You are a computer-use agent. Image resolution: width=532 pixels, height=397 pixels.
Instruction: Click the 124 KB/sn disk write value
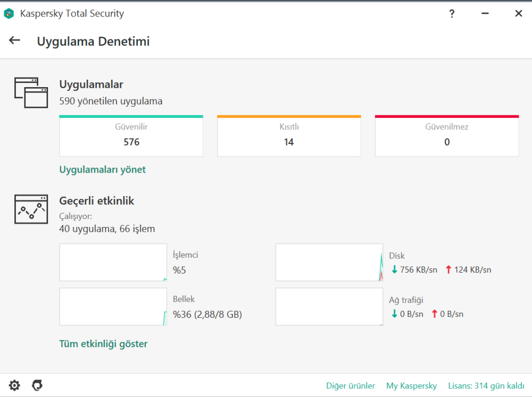(472, 270)
